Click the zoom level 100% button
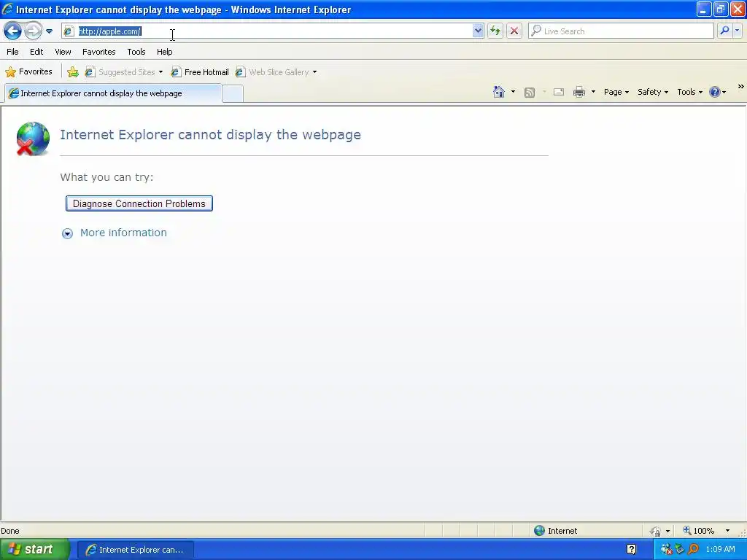Image resolution: width=747 pixels, height=560 pixels. tap(699, 531)
